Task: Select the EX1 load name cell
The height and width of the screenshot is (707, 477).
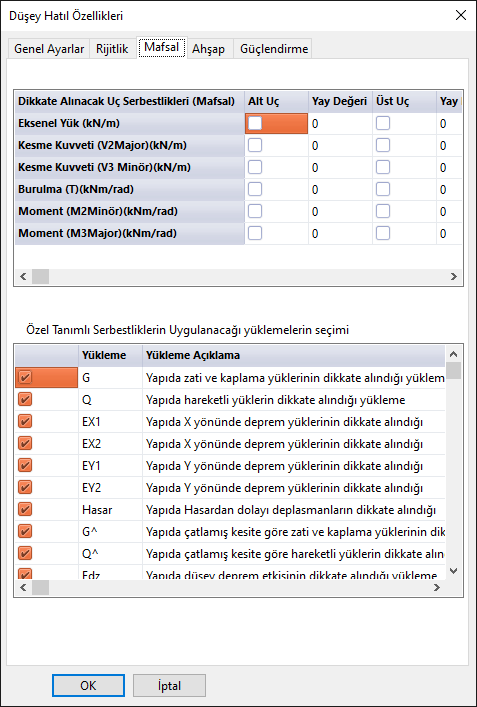Action: point(110,422)
